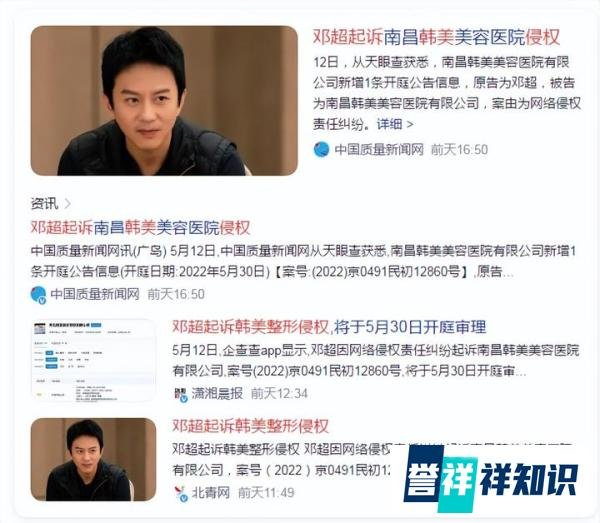The height and width of the screenshot is (523, 600).
Task: Click the 北青网 source icon
Action: click(181, 493)
